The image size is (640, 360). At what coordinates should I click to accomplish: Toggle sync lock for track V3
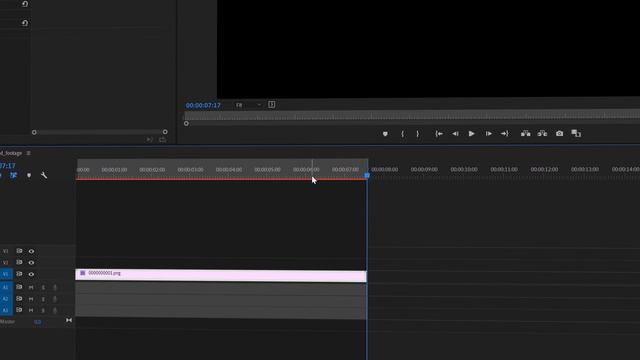click(19, 251)
